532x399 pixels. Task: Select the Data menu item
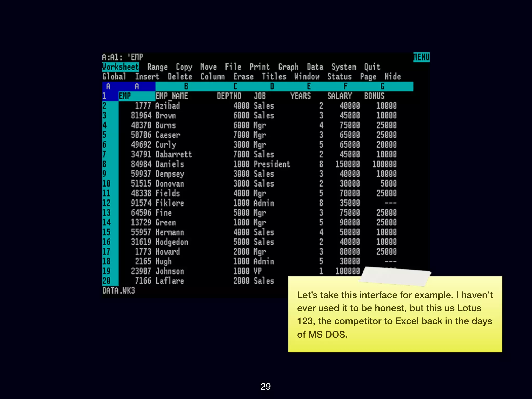[315, 67]
